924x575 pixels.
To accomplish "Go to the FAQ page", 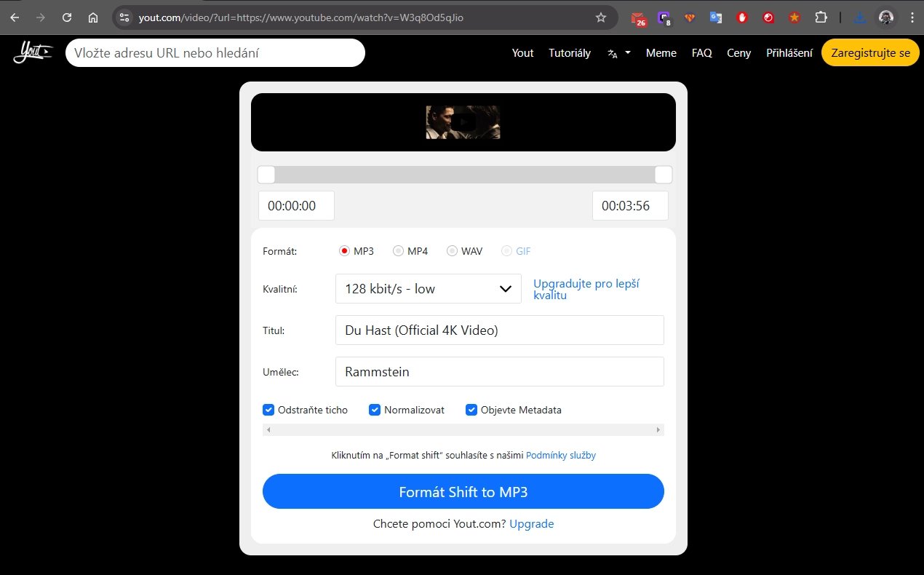I will 701,53.
